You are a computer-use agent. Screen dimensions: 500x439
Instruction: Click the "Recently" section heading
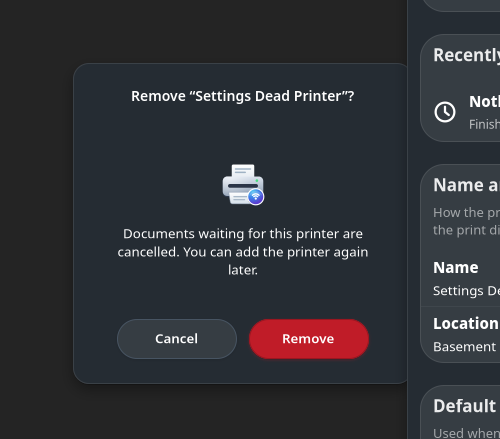[x=466, y=55]
